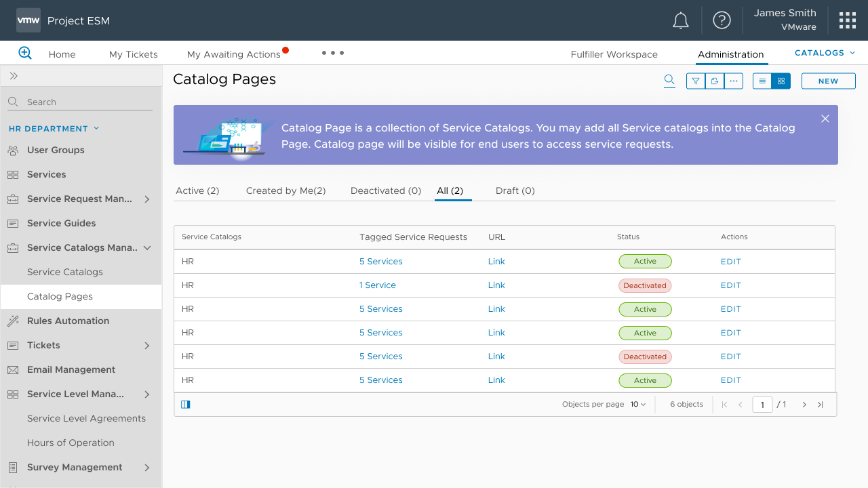Click the Catalog Pages search icon
Image resolution: width=868 pixels, height=488 pixels.
(669, 81)
